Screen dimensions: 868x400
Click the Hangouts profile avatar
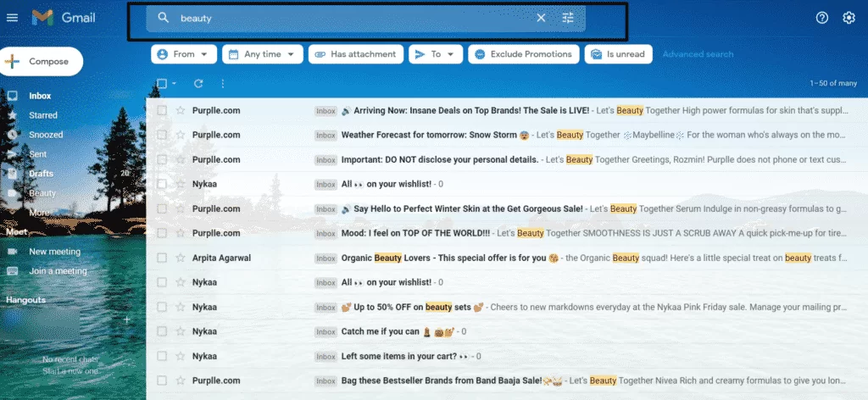tap(14, 319)
